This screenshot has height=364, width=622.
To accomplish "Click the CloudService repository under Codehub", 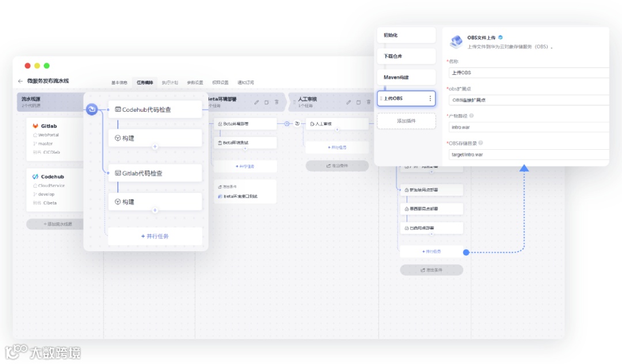I will pos(49,185).
